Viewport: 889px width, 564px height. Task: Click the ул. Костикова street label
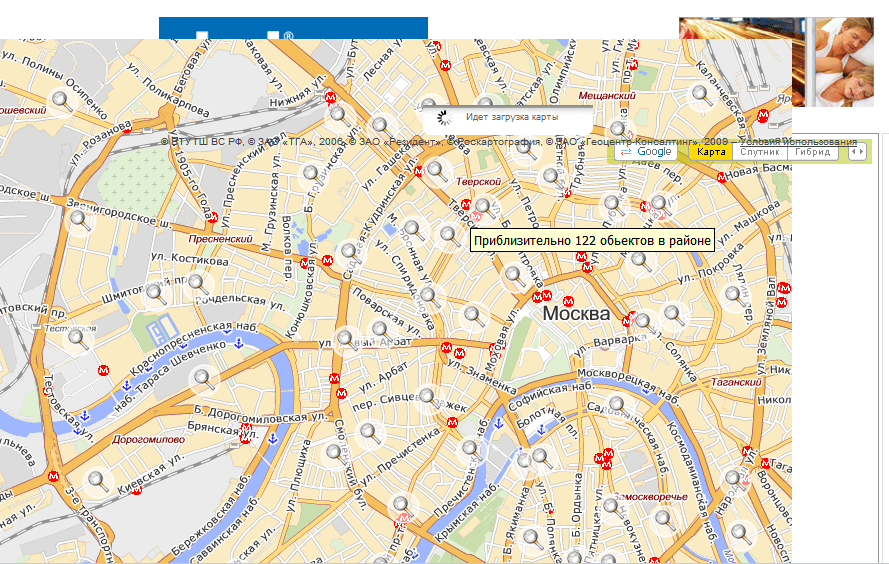(x=190, y=259)
